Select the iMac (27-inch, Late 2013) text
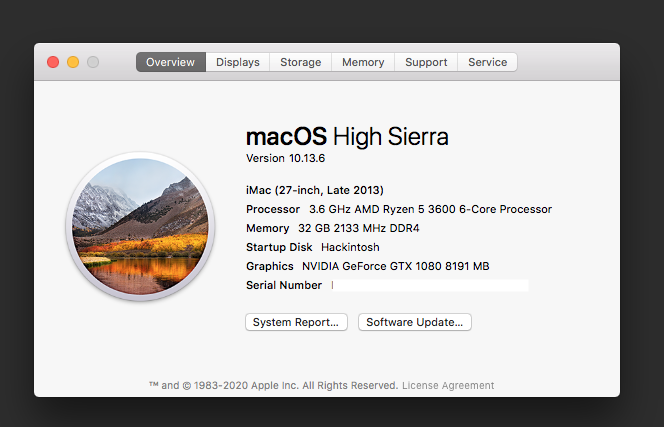Viewport: 664px width, 427px height. (x=315, y=190)
